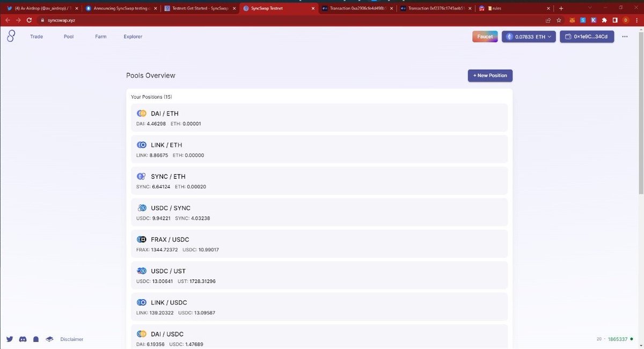The image size is (644, 349).
Task: Click the FRAX: 1344.72372 value
Action: [157, 250]
